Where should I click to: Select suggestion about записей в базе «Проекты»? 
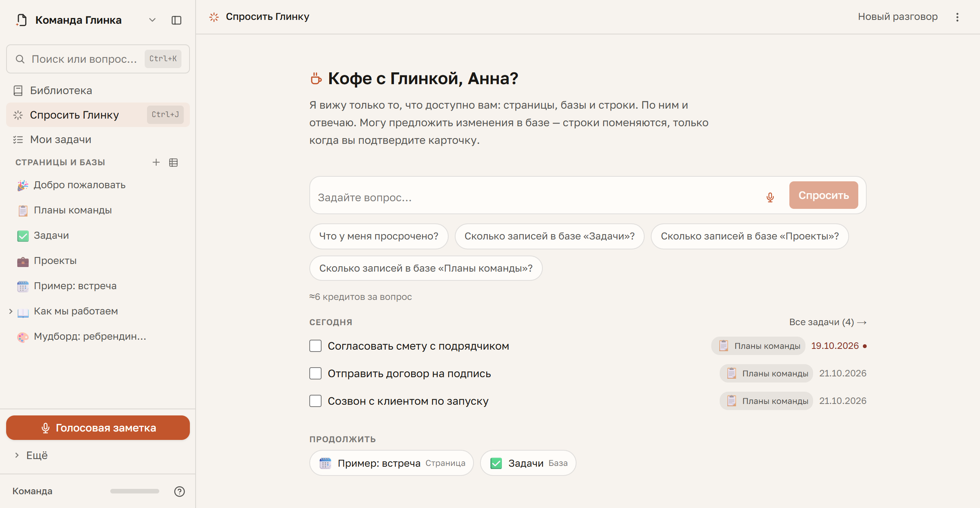pos(750,236)
